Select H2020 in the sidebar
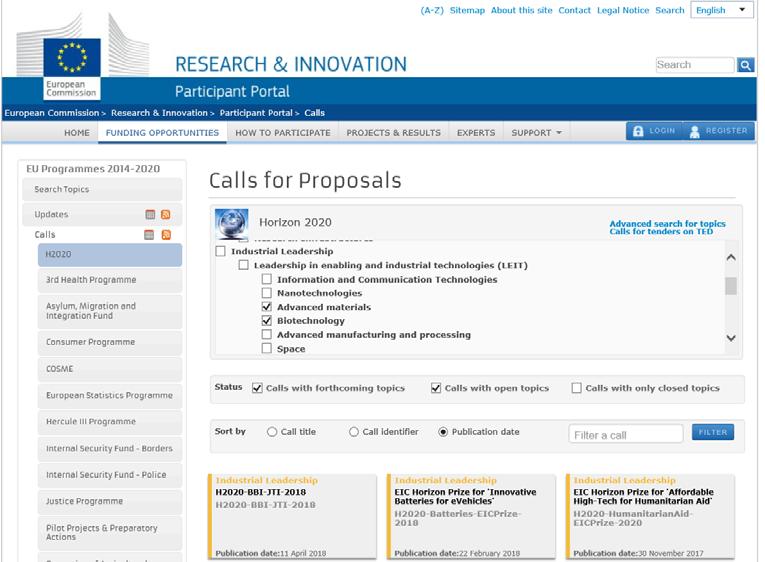 click(110, 255)
